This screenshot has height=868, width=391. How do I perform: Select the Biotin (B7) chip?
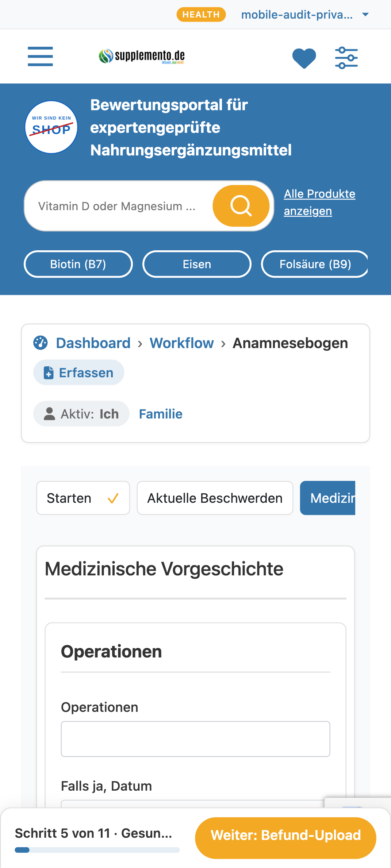tap(78, 264)
